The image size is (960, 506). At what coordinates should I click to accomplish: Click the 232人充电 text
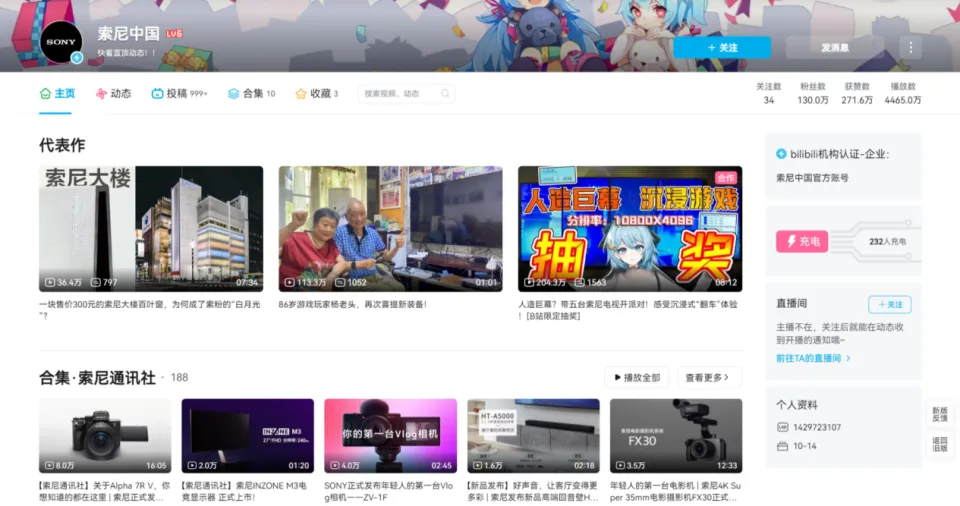tap(887, 241)
